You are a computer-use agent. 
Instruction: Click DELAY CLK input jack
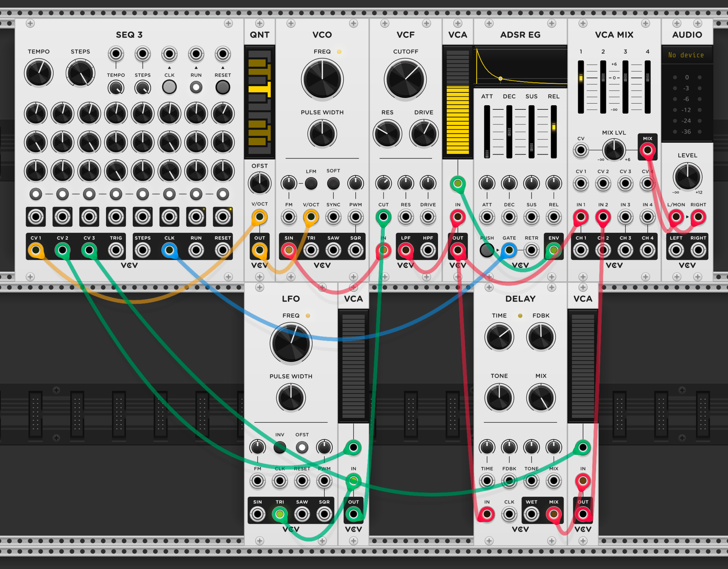pos(509,514)
